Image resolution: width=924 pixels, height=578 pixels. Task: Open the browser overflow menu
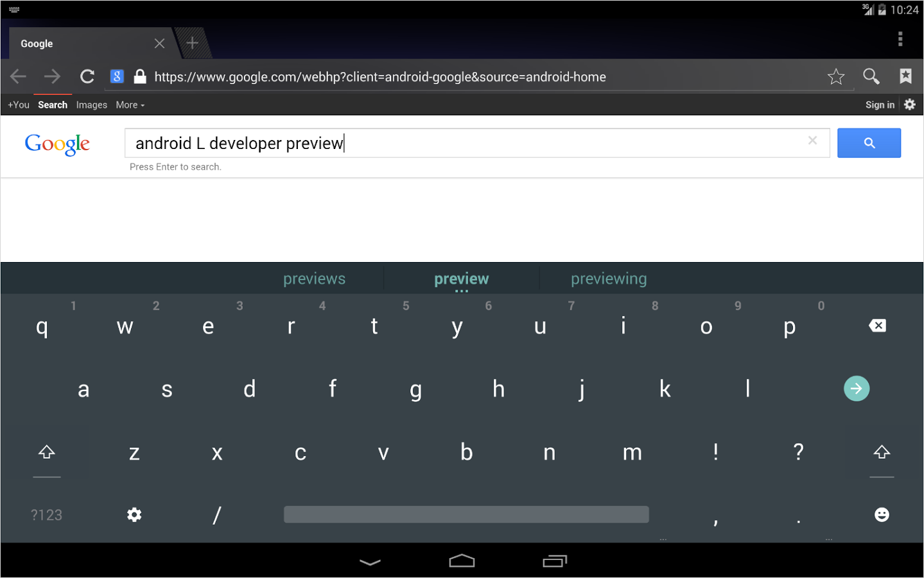pos(900,39)
